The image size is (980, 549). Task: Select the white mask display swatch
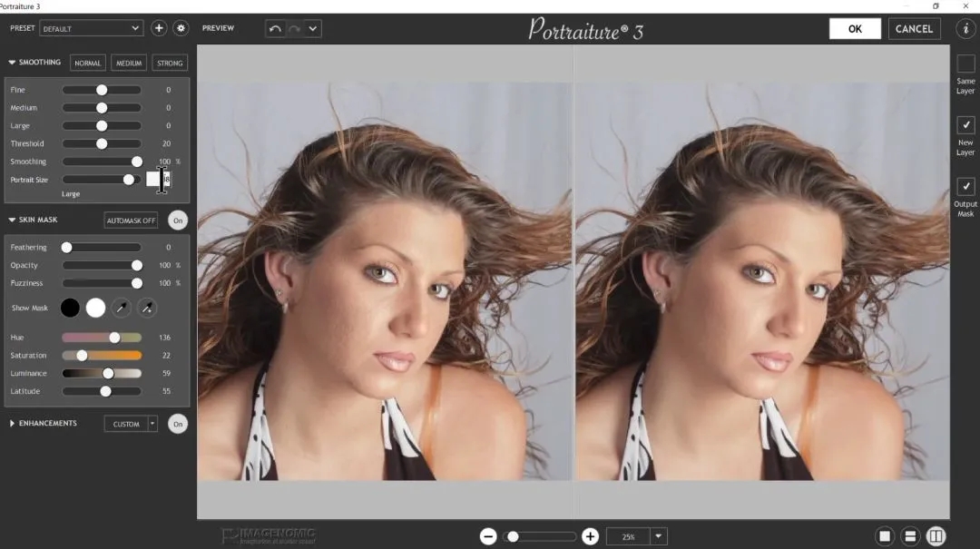tap(95, 308)
